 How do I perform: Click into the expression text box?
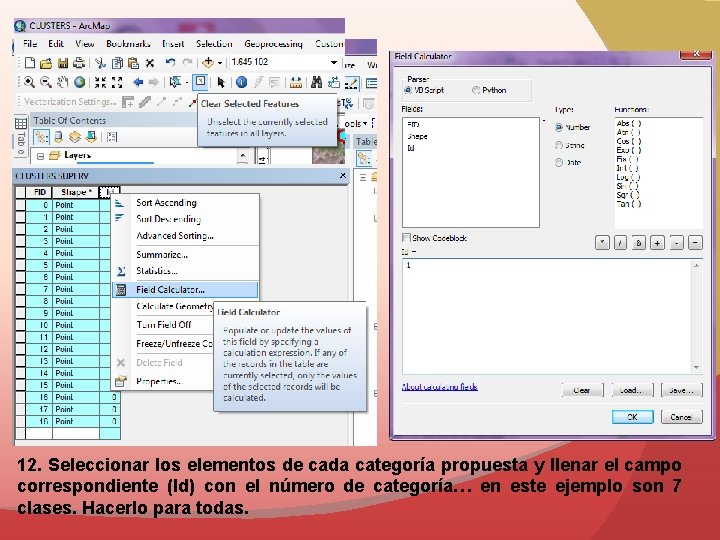tap(547, 316)
